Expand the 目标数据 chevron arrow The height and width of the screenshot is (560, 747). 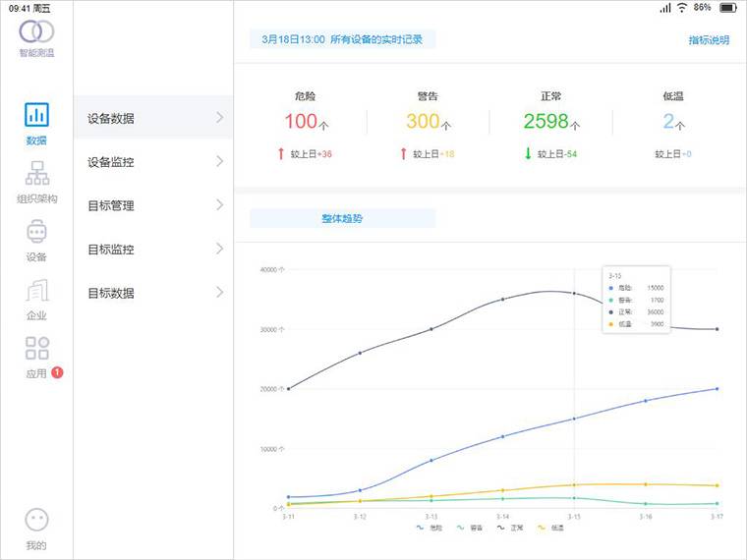220,293
